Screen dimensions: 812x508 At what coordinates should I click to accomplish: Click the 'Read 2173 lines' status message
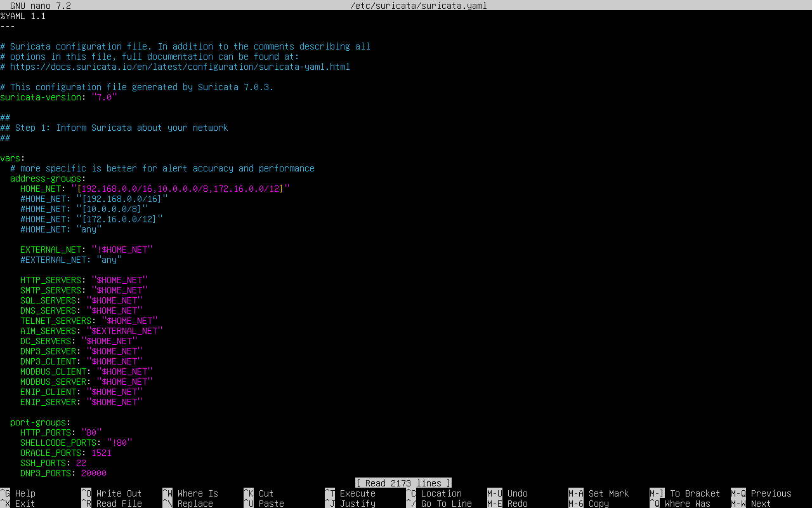[403, 483]
